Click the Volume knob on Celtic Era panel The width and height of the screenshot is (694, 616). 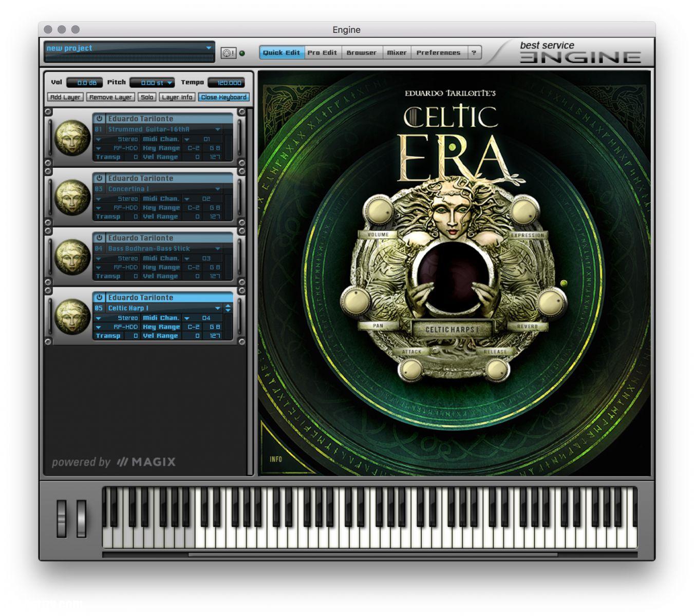click(379, 211)
